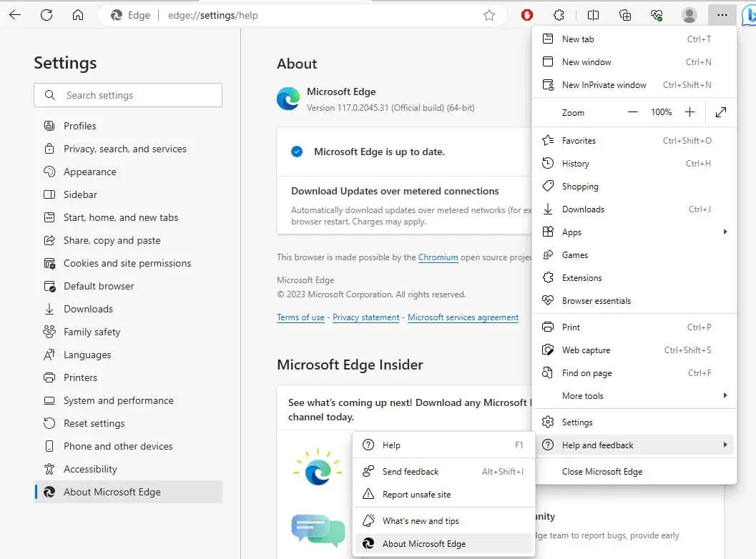Click the browser home icon
This screenshot has width=756, height=559.
(77, 14)
